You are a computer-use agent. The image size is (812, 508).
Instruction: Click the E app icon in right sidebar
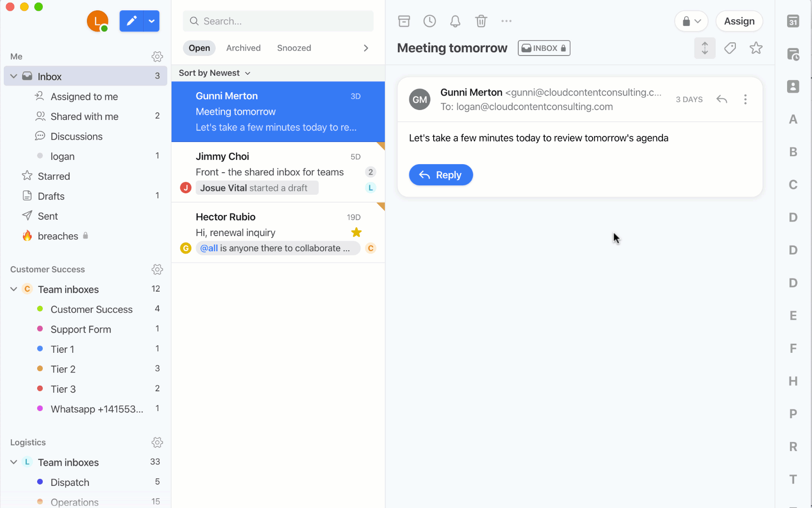793,316
